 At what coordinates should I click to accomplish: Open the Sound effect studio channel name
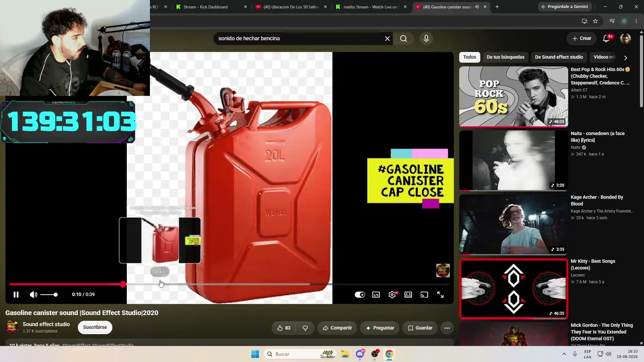click(x=46, y=324)
